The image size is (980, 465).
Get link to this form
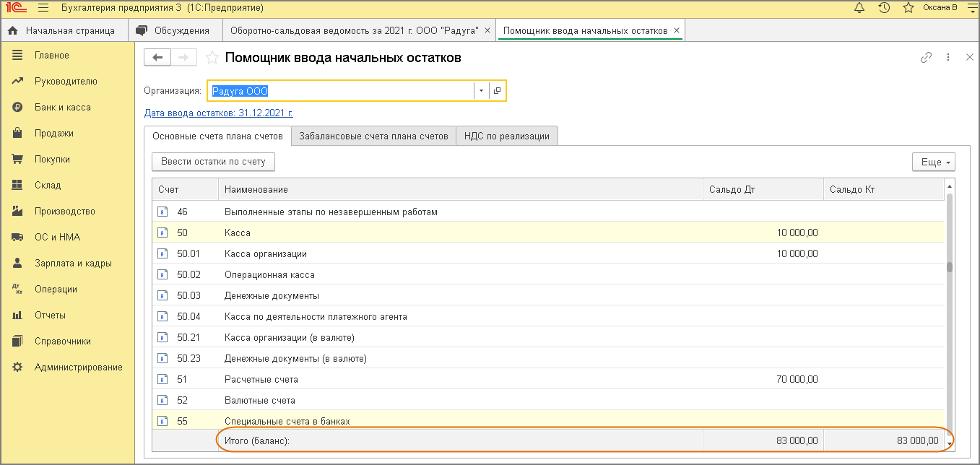click(x=927, y=58)
